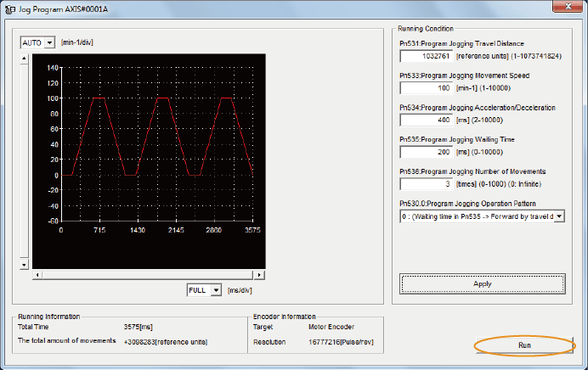Viewport: 588px width, 370px height.
Task: Click the Jog Program AXIS#0001A title bar
Action: (x=255, y=8)
